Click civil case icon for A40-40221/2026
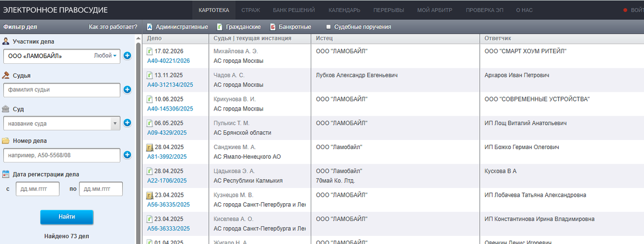 (x=150, y=51)
